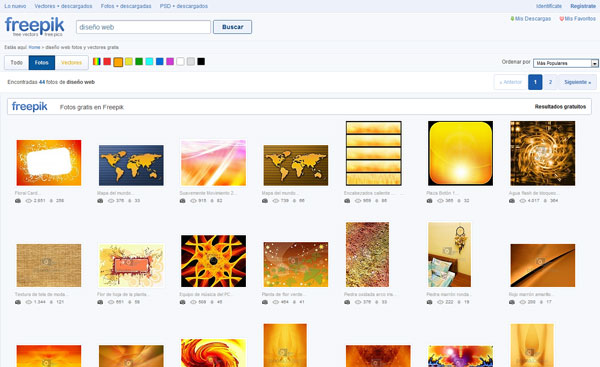Click the Anterior pagination button

tap(510, 82)
